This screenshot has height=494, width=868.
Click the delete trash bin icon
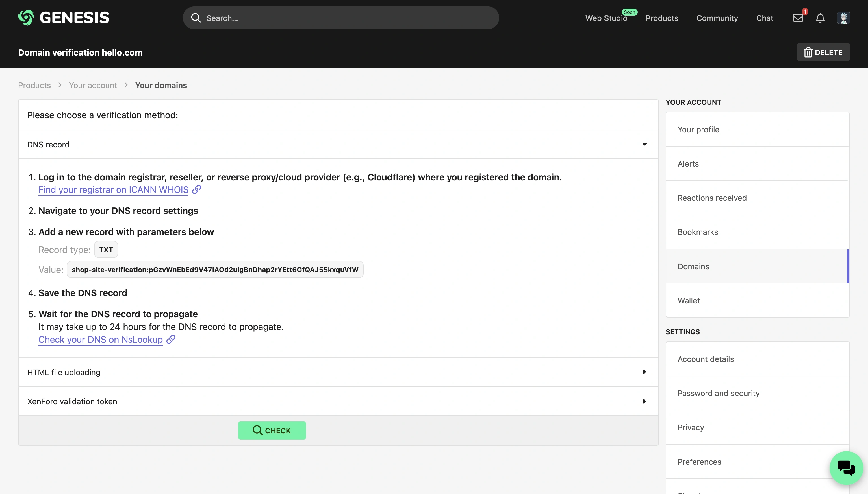808,52
